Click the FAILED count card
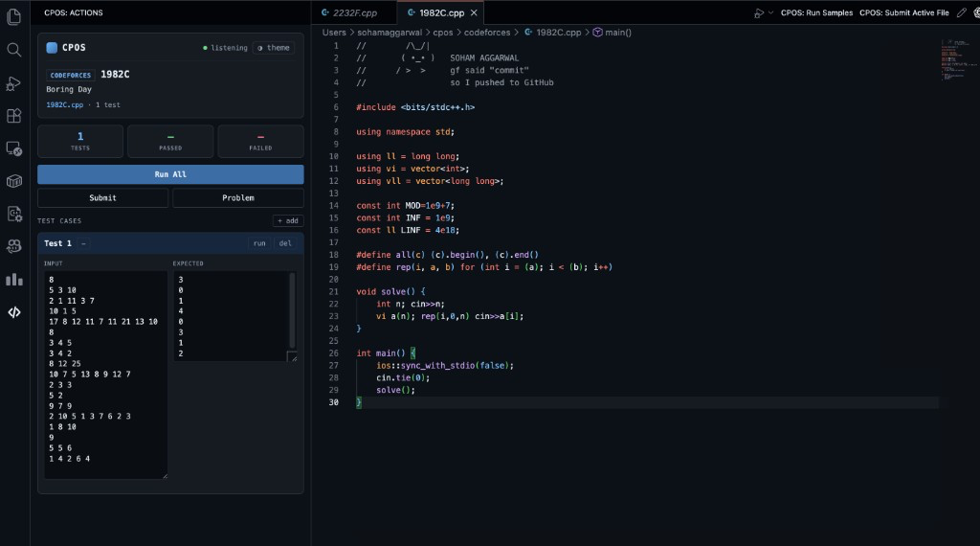 (x=260, y=142)
